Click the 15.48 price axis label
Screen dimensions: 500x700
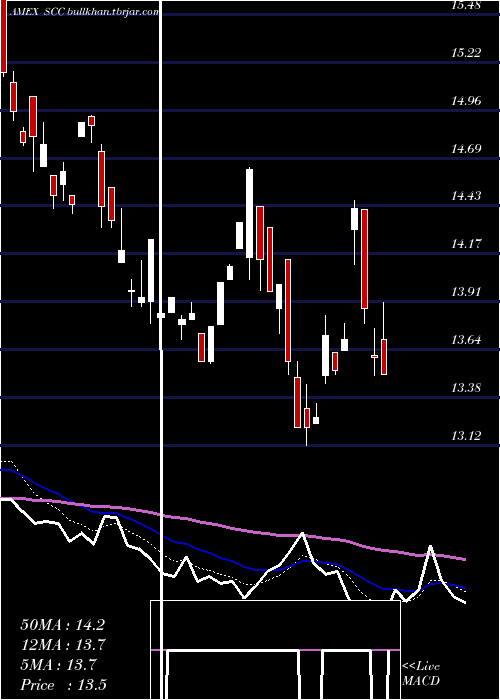point(466,5)
